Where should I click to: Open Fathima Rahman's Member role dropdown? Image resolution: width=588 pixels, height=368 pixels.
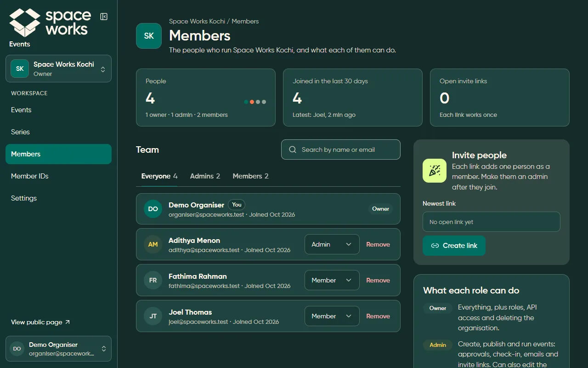click(332, 280)
